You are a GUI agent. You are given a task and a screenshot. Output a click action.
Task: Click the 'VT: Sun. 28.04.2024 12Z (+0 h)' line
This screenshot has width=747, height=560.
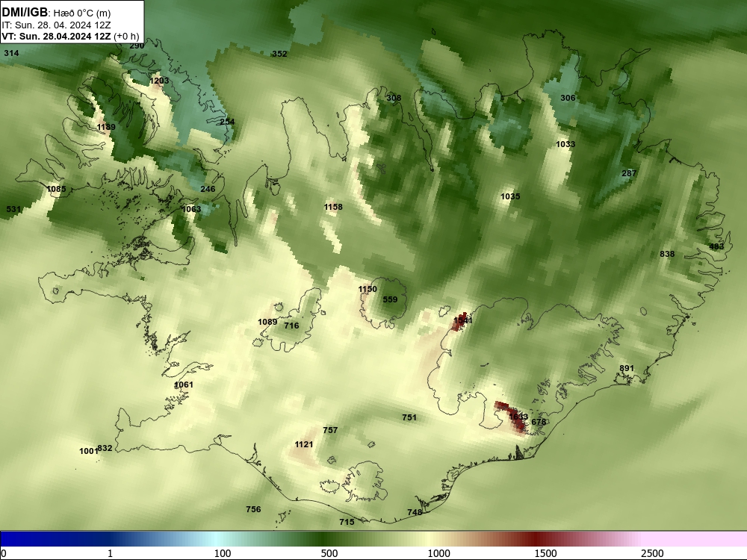(70, 37)
